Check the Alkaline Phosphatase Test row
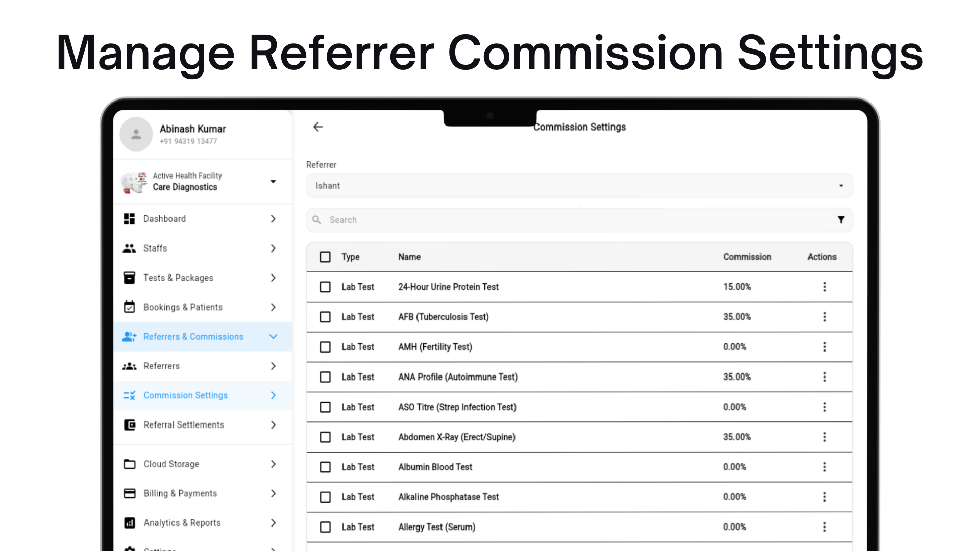This screenshot has height=551, width=980. 325,497
